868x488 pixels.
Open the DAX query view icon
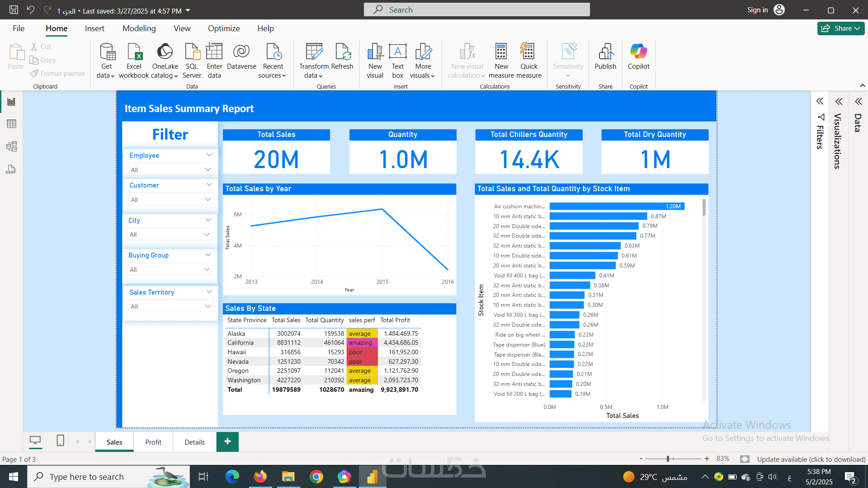pos(11,169)
